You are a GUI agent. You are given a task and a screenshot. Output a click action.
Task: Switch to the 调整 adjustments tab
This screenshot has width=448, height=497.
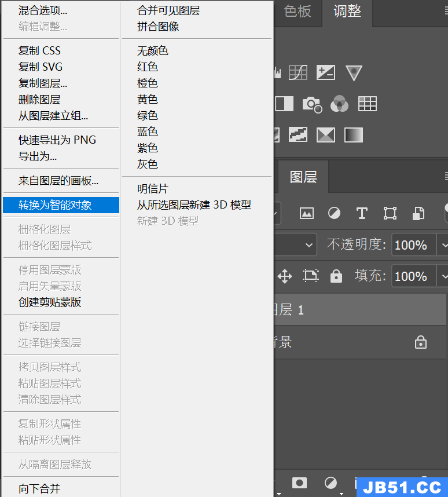pos(347,12)
